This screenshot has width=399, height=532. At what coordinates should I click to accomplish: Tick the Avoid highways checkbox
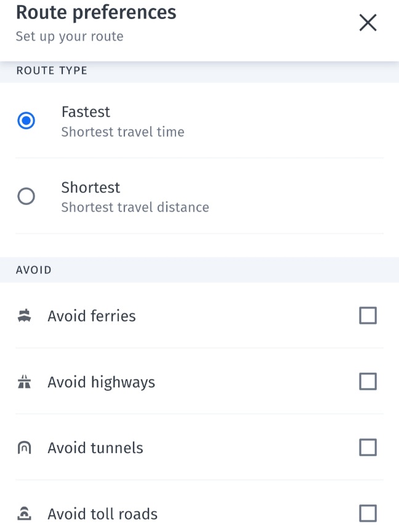pyautogui.click(x=368, y=382)
